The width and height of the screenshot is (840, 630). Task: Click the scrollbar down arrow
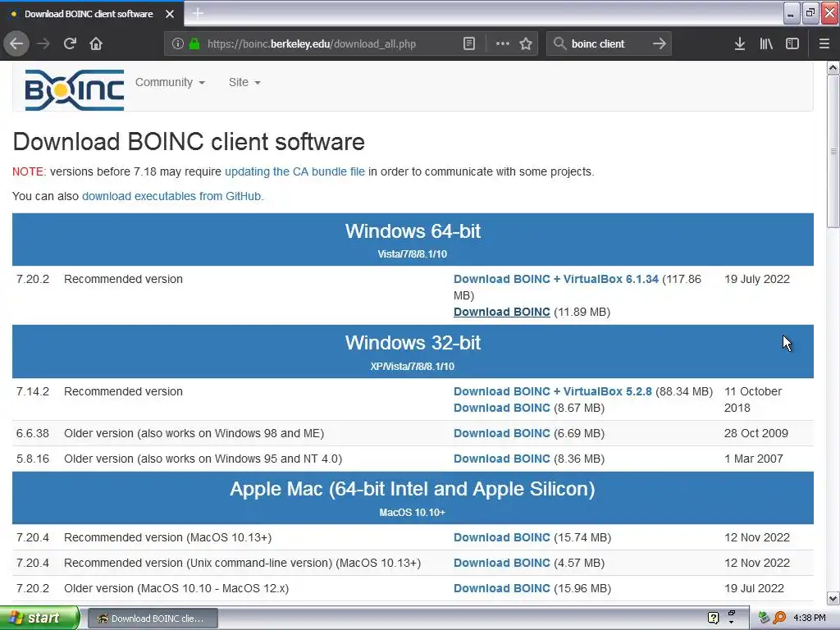[833, 598]
